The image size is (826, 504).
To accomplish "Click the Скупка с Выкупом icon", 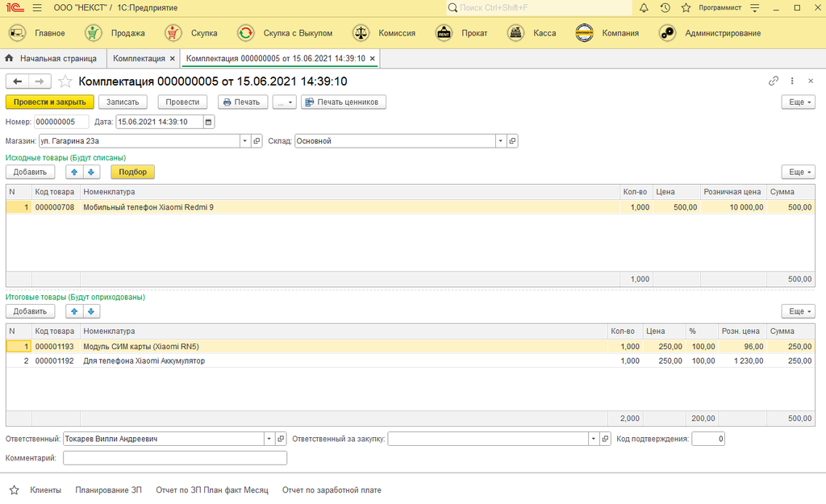I will pos(245,33).
